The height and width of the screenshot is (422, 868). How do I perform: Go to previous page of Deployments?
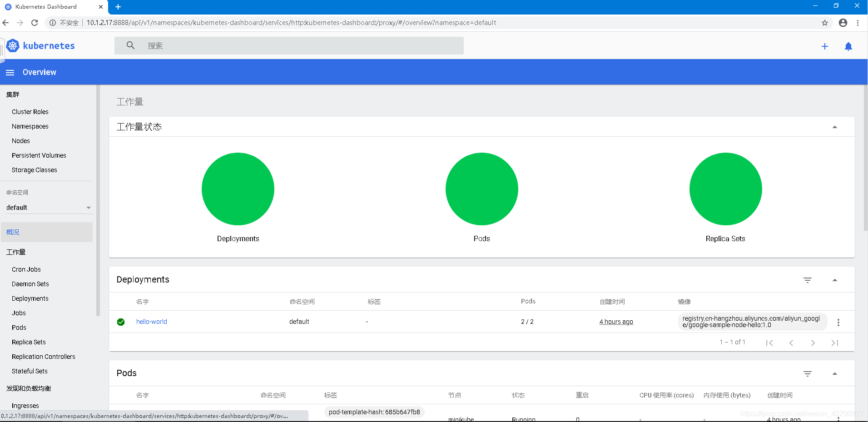point(791,343)
